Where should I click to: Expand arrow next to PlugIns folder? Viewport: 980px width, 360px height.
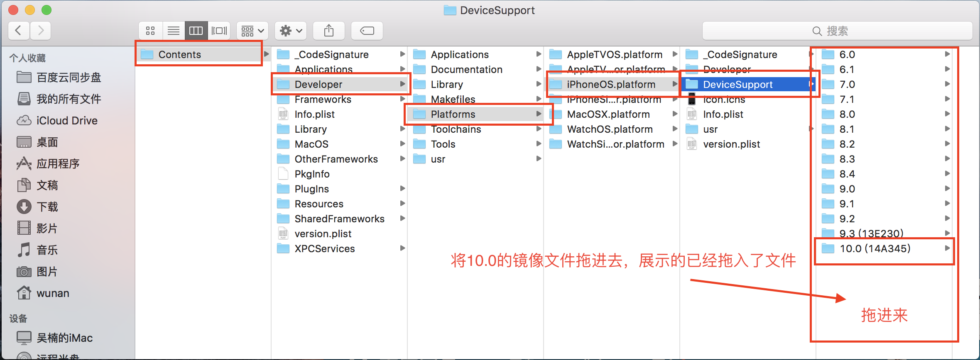[x=402, y=188]
